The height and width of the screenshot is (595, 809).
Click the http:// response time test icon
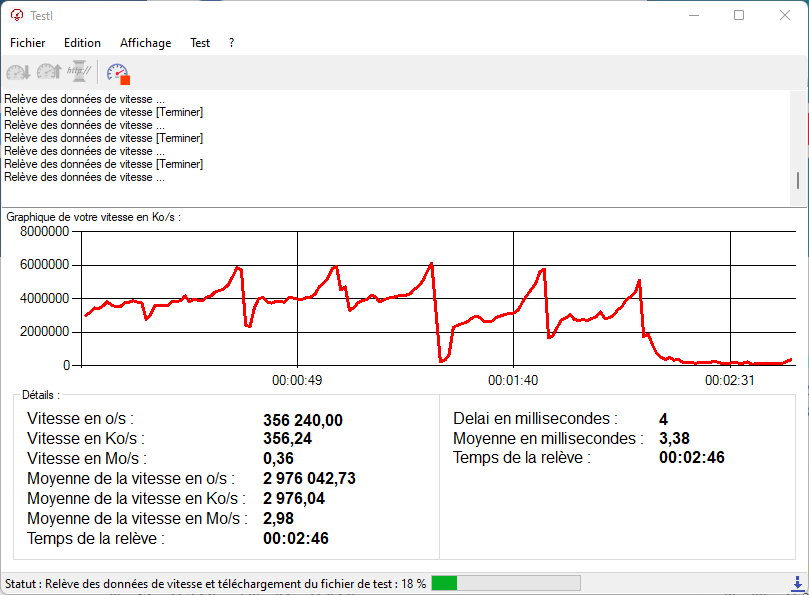79,72
